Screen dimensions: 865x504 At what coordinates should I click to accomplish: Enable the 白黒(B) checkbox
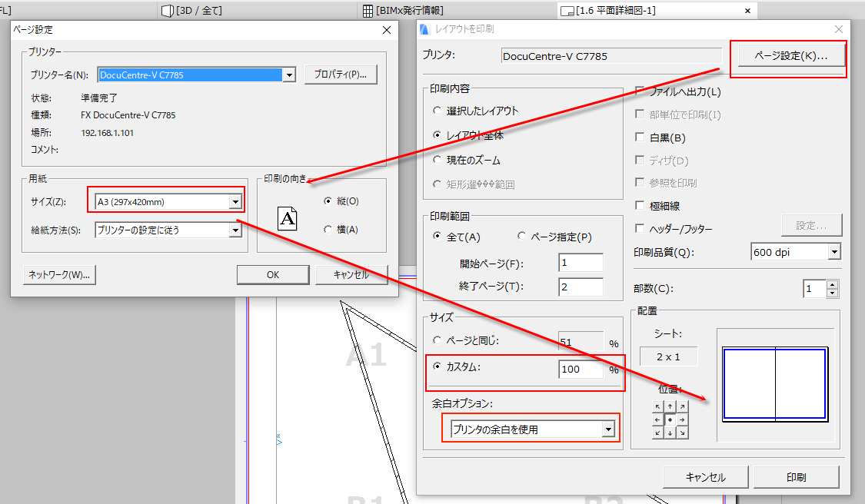click(639, 138)
